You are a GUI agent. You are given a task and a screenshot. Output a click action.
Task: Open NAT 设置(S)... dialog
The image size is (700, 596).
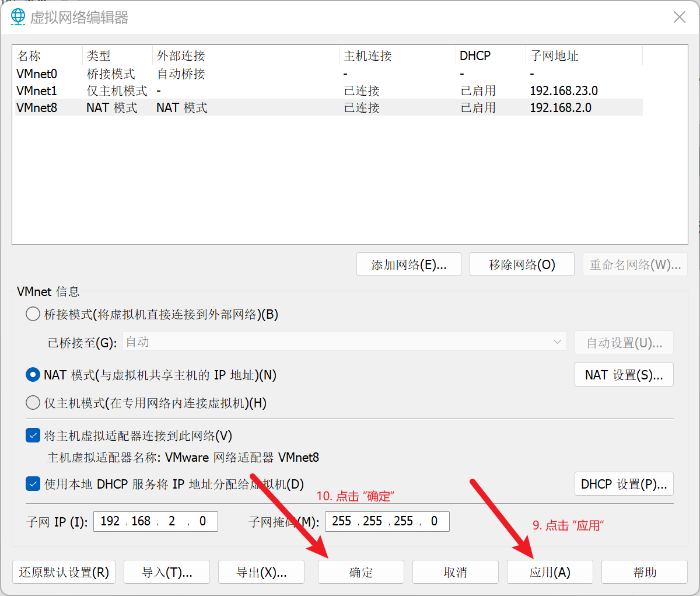coord(624,375)
